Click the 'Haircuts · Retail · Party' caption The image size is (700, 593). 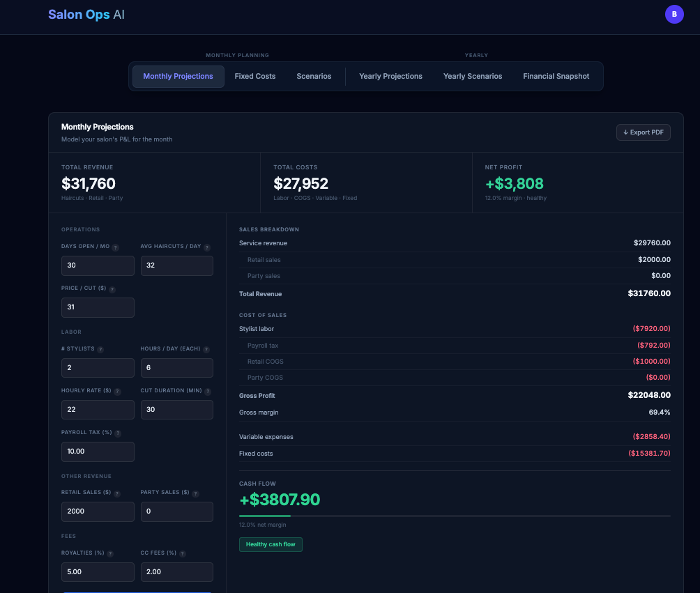(92, 198)
